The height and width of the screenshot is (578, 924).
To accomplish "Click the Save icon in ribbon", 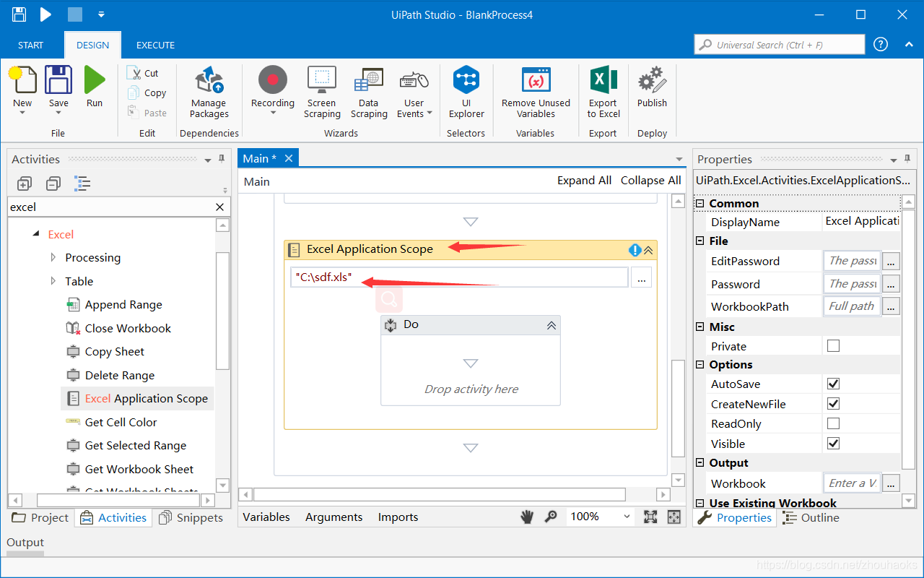I will click(x=58, y=79).
